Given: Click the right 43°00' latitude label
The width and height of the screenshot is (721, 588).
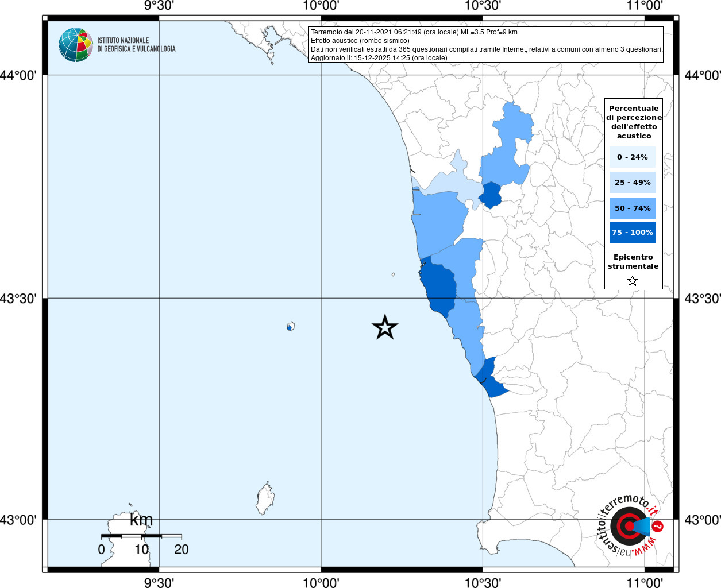Looking at the screenshot, I should tap(702, 520).
